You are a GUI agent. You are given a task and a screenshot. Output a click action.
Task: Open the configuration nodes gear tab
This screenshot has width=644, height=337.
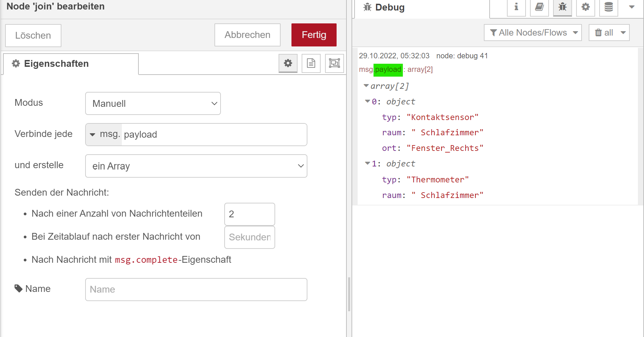click(x=586, y=7)
